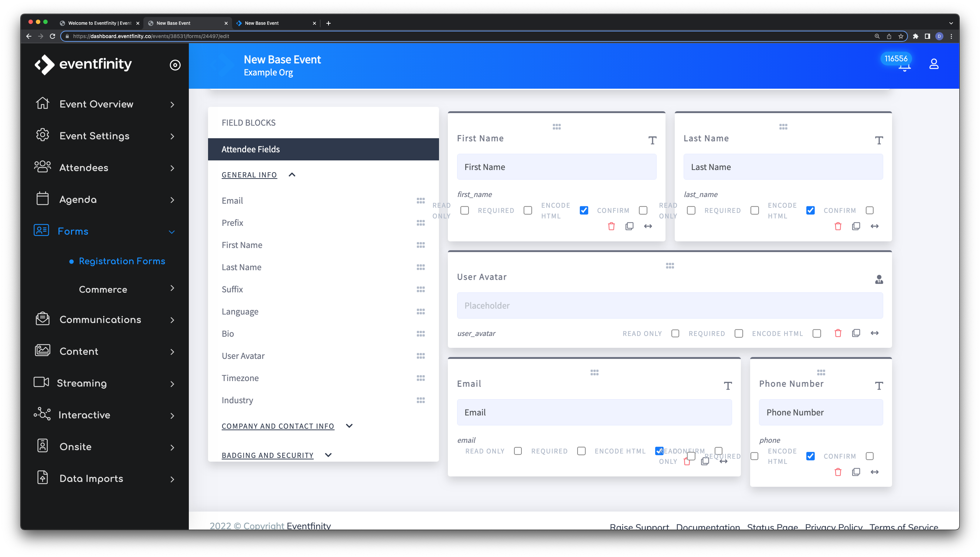Check Read Only on Email field
The height and width of the screenshot is (557, 980).
coord(517,451)
